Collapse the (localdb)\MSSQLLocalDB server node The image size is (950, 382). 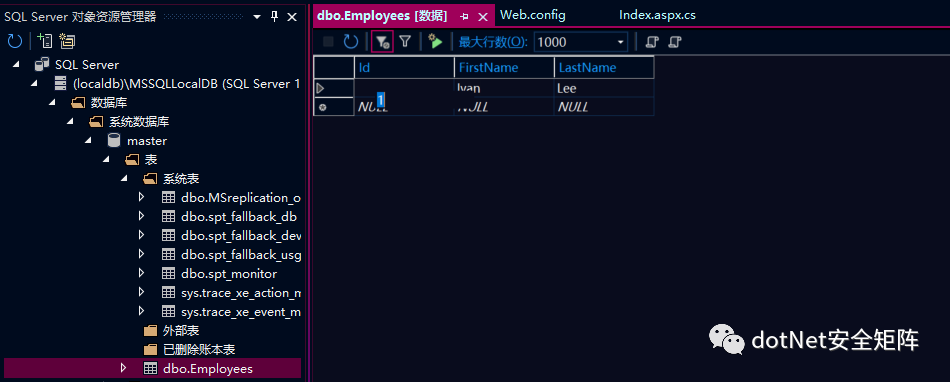coord(34,84)
